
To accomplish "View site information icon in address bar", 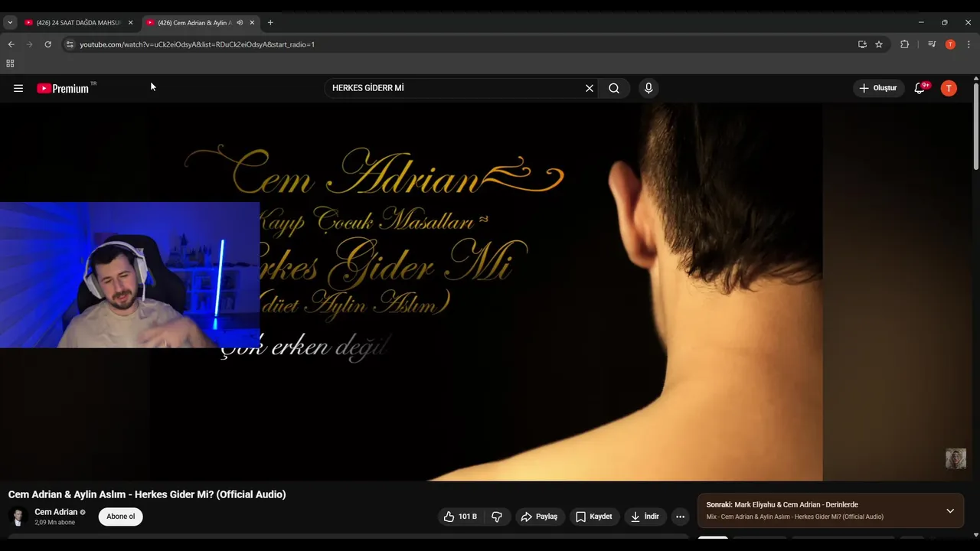I will (x=70, y=44).
